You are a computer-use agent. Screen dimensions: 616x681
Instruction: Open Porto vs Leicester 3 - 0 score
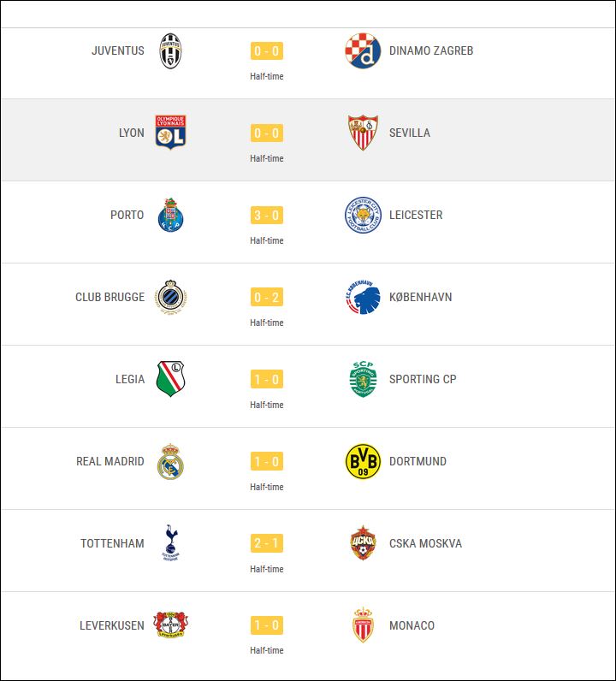[267, 216]
